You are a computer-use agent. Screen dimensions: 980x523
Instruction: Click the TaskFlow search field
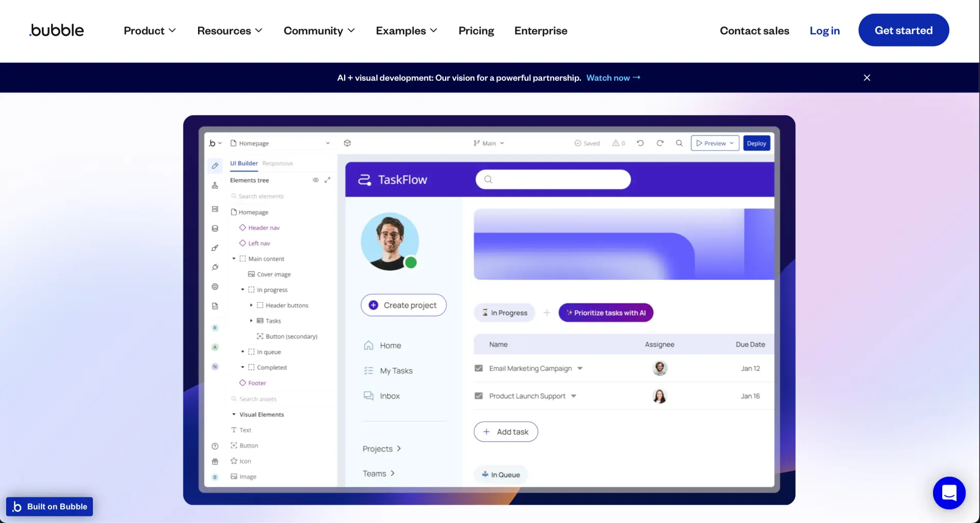click(553, 179)
